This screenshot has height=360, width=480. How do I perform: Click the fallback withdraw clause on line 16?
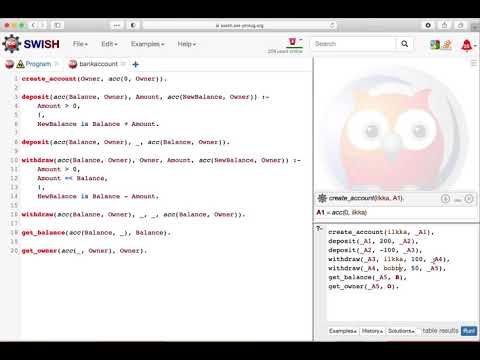pyautogui.click(x=133, y=215)
